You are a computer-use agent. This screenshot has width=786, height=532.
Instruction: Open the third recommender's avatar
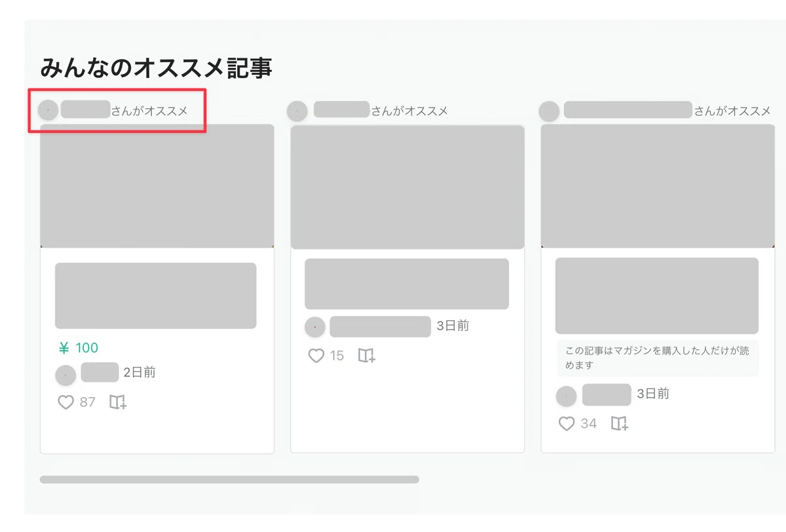(x=549, y=111)
